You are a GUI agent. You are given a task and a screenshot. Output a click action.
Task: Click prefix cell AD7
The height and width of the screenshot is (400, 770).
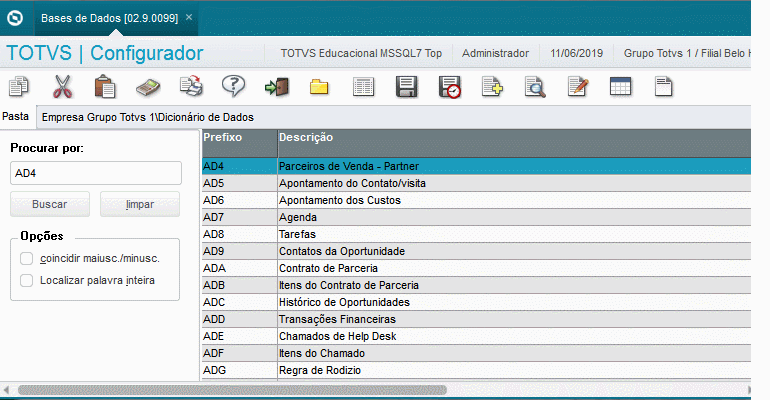pos(239,217)
